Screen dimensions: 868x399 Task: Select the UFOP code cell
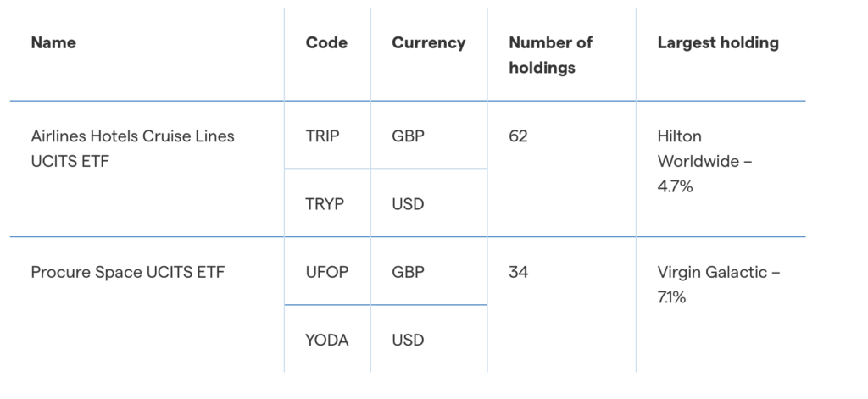326,273
